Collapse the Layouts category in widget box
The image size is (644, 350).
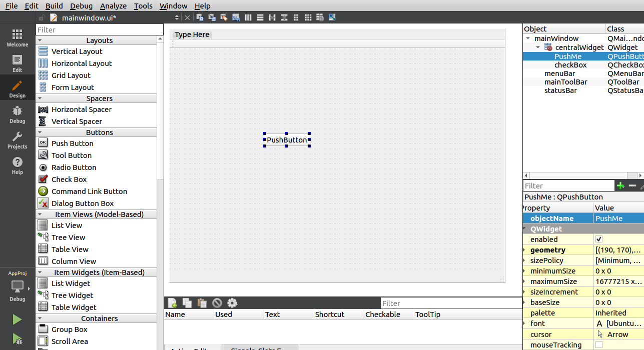point(40,40)
